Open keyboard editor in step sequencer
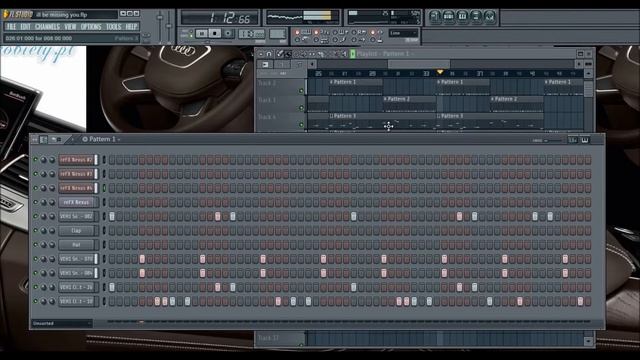The height and width of the screenshot is (360, 640). tap(585, 140)
